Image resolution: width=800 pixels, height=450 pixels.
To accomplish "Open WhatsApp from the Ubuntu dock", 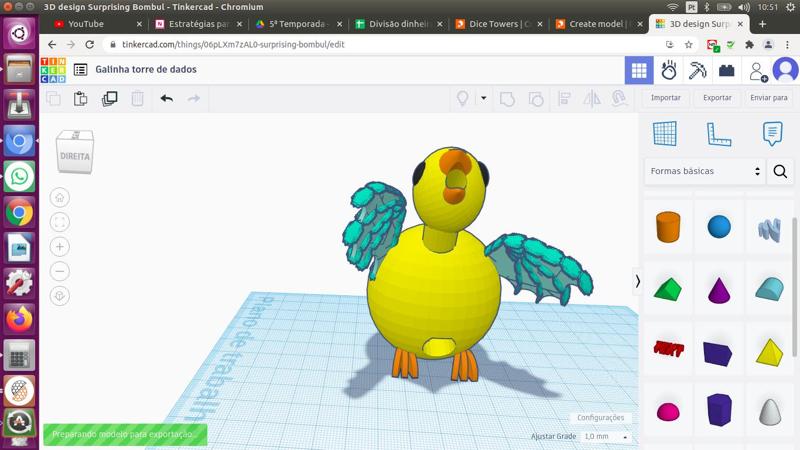I will tap(19, 176).
